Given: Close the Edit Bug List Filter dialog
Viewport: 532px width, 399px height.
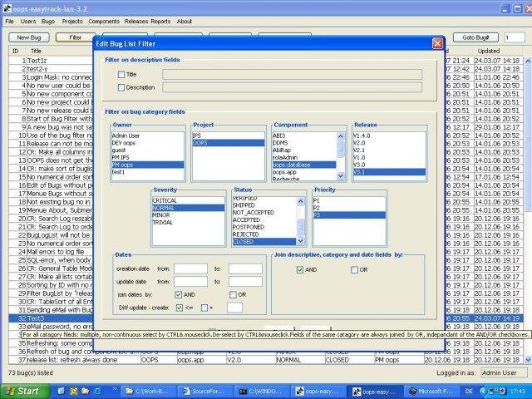Looking at the screenshot, I should pos(437,43).
